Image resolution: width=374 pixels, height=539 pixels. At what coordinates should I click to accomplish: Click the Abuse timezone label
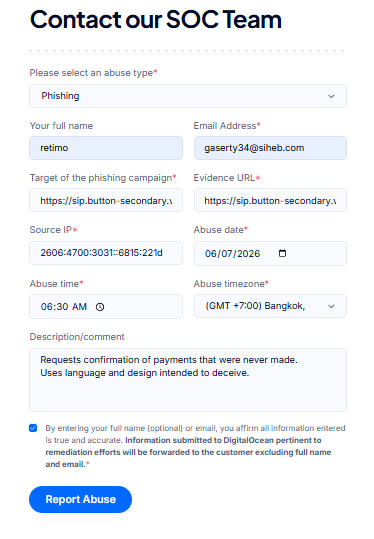click(231, 284)
